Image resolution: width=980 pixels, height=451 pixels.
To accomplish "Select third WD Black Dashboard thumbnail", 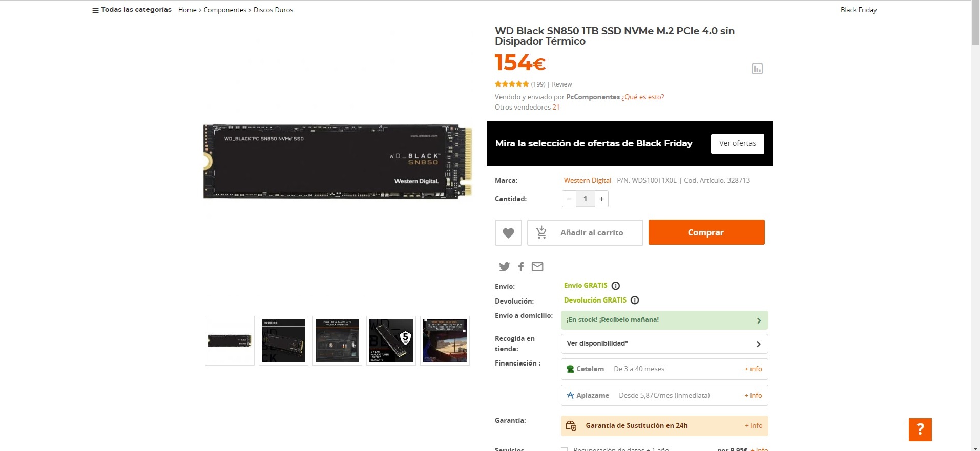I will point(337,340).
